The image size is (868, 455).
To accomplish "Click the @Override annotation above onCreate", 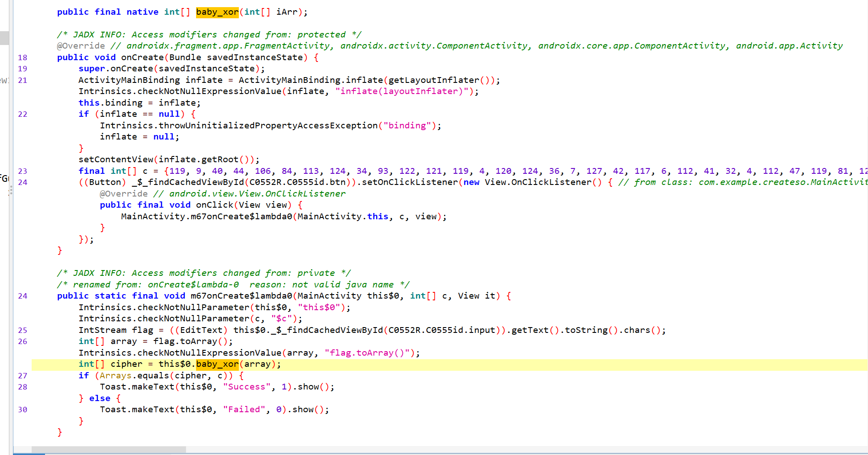I will point(81,46).
